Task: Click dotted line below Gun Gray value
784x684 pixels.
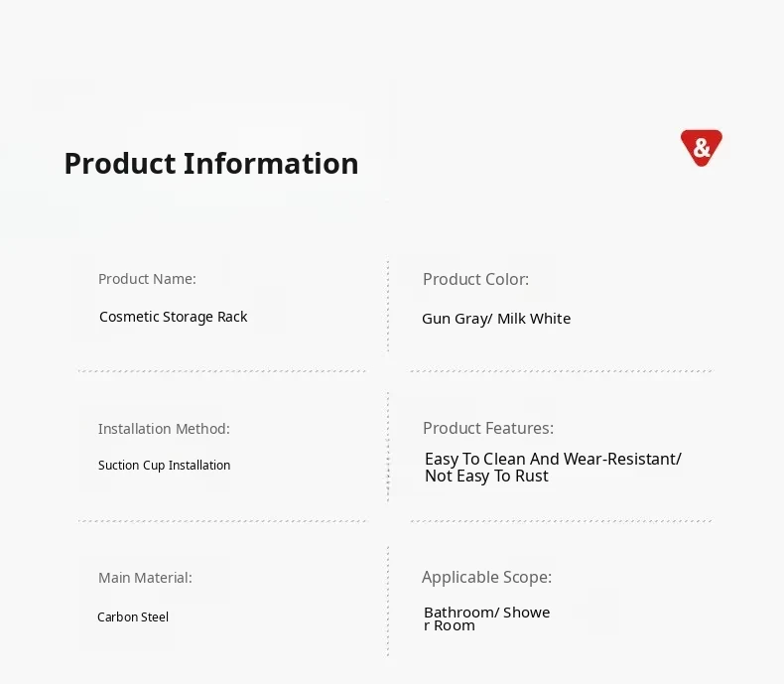Action: [561, 371]
